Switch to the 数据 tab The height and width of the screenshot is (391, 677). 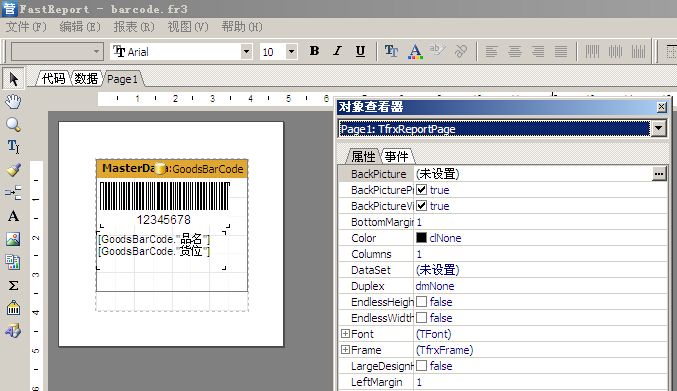tap(86, 79)
